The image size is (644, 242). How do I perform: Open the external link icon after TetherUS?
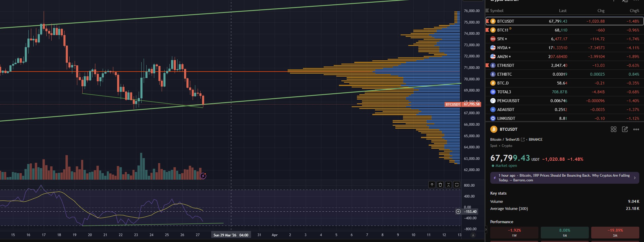click(x=523, y=140)
